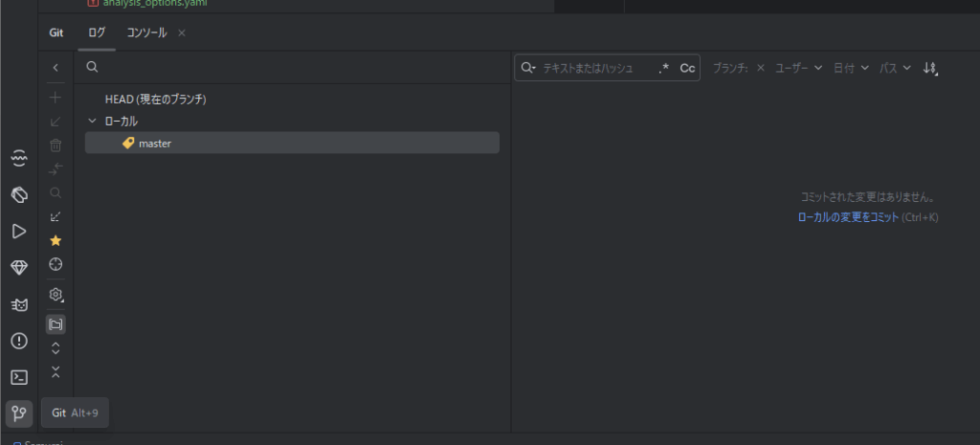Screen dimensions: 980x445
Task: Mark branch as favorite with star icon
Action: [x=56, y=240]
